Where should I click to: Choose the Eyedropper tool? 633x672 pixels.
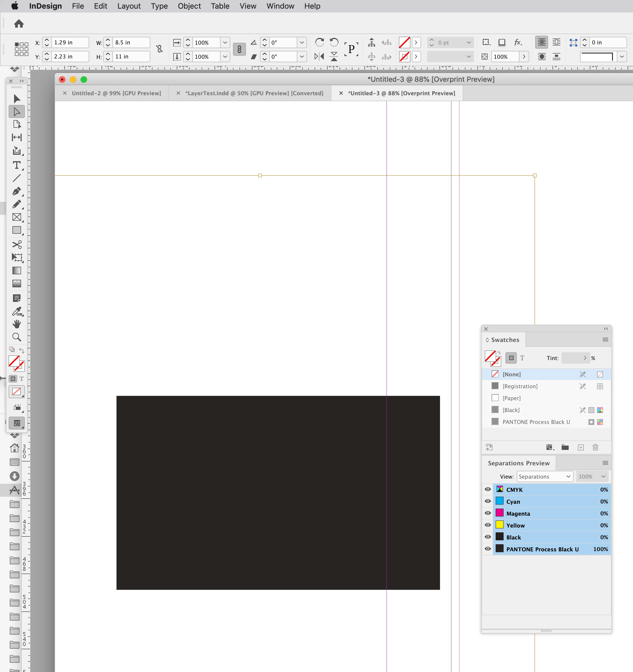16,311
